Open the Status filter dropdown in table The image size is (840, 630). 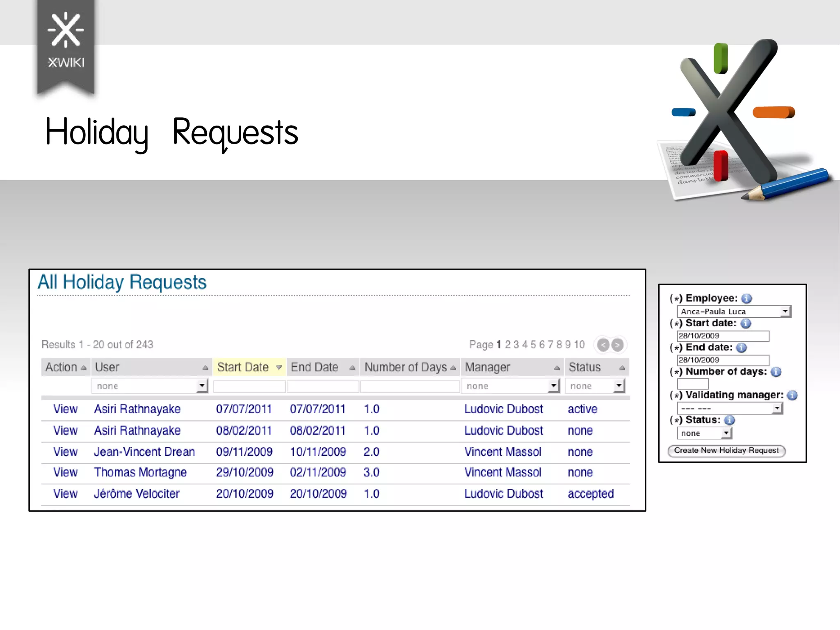point(595,386)
